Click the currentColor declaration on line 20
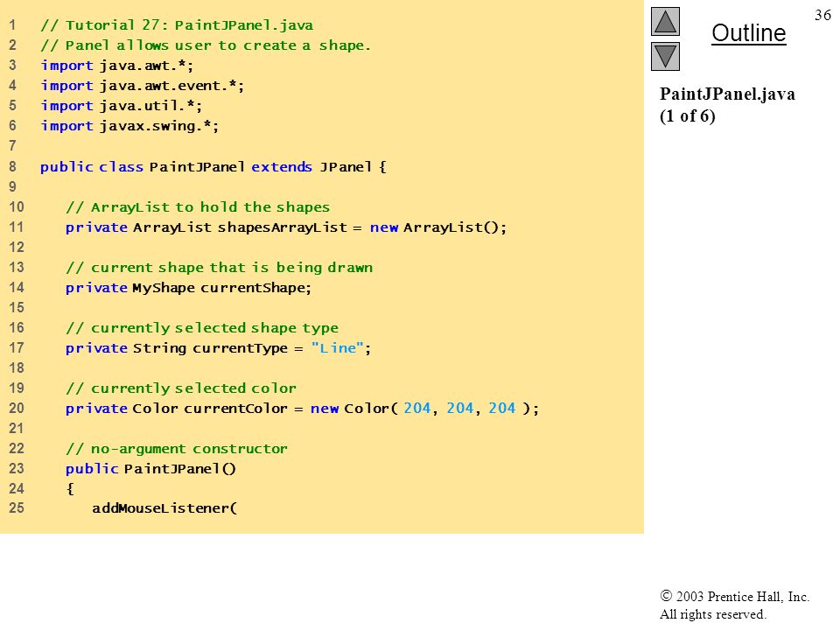This screenshot has height=630, width=840. tap(302, 409)
